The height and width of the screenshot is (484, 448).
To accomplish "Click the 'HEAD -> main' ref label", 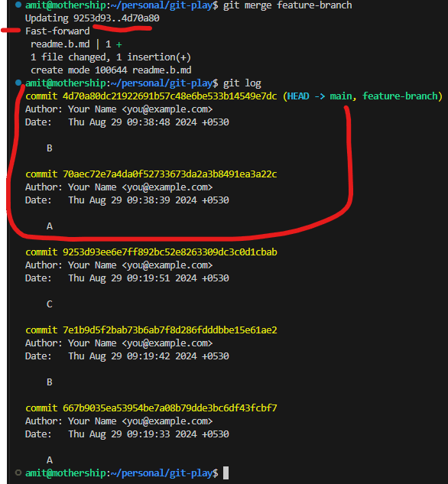I will click(x=320, y=96).
